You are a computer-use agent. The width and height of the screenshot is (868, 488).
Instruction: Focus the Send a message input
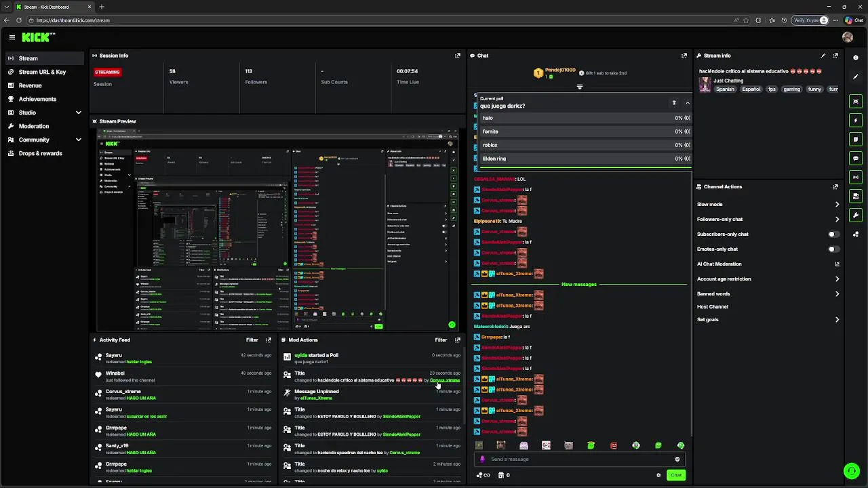[x=580, y=459]
